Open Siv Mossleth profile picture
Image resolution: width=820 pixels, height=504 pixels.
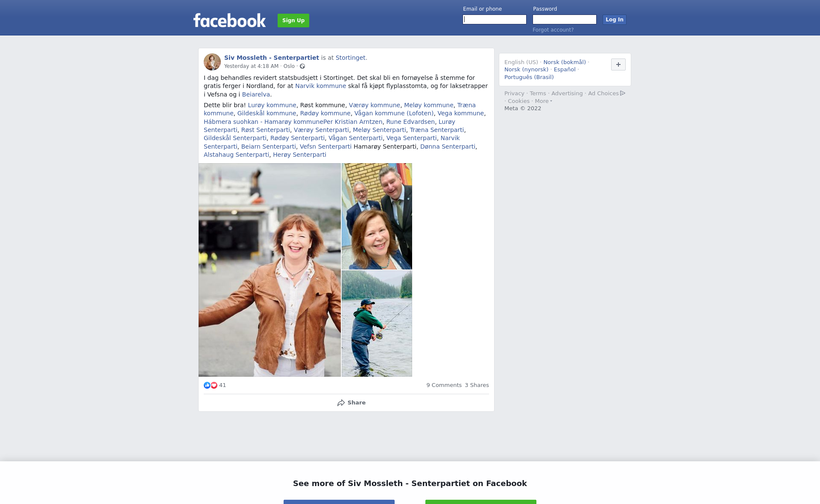click(x=212, y=62)
